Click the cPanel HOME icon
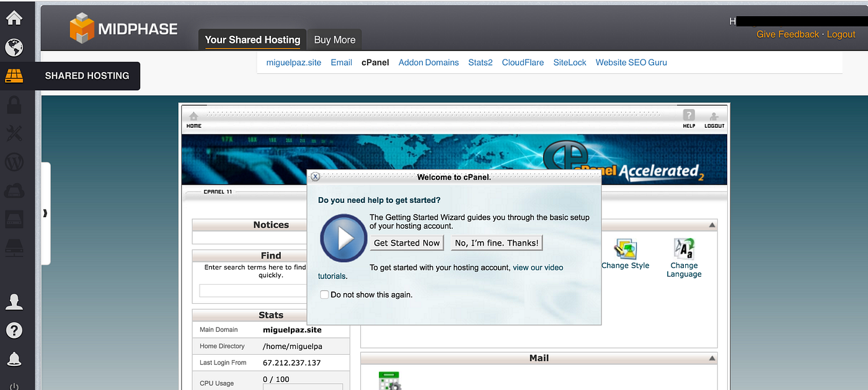 point(194,120)
